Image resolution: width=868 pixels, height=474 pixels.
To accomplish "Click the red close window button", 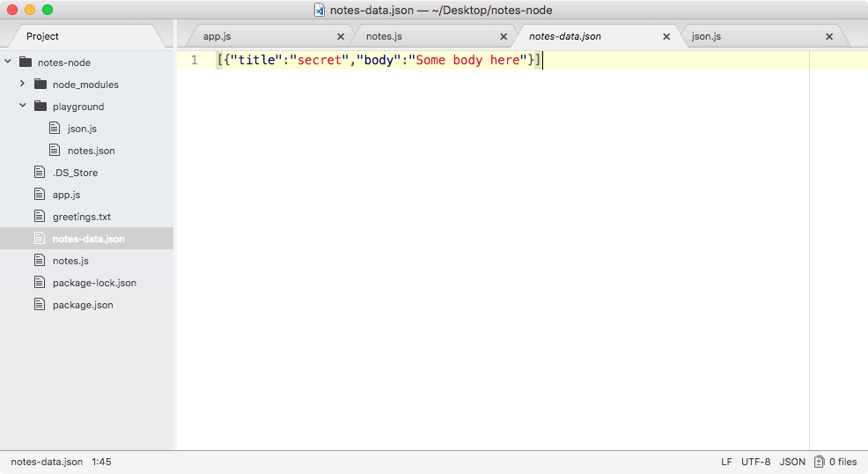I will tap(12, 10).
